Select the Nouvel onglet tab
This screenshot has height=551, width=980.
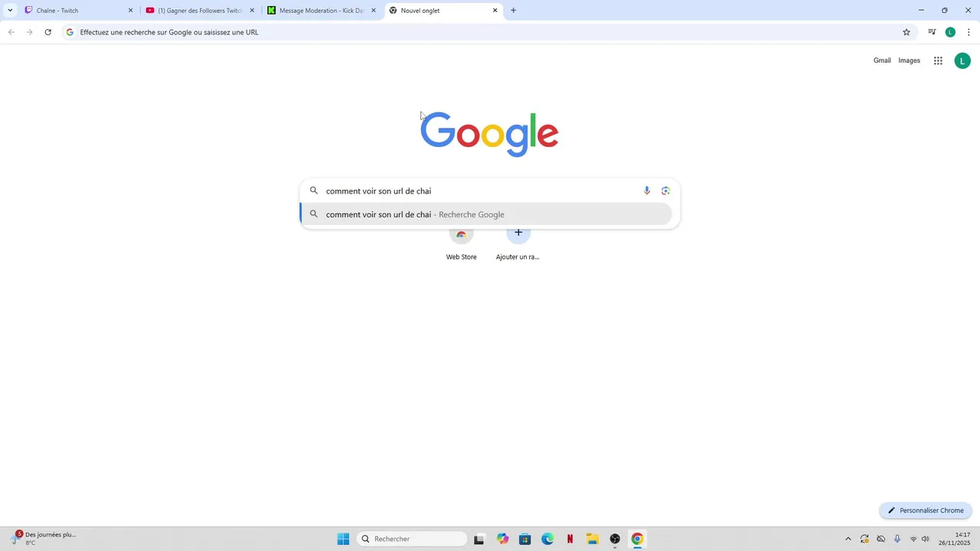pos(444,11)
